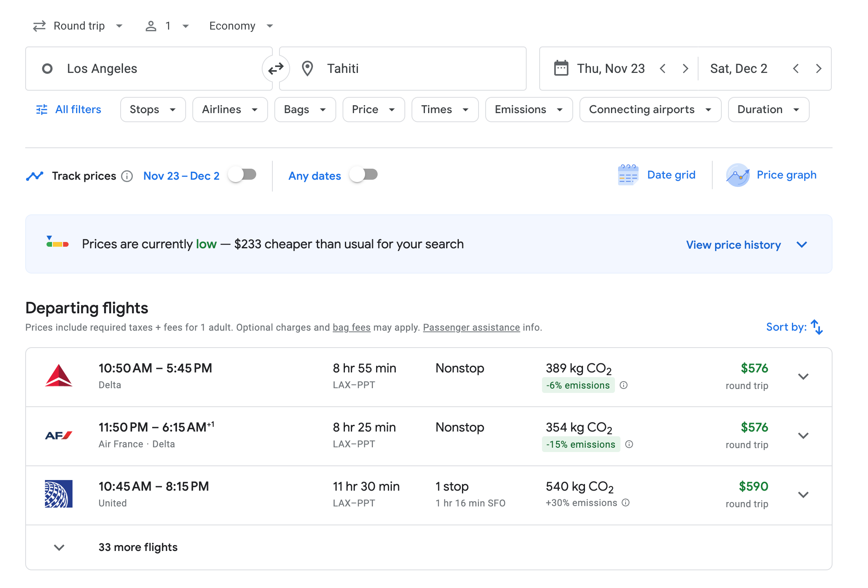Click the All filters sliders icon
Screen dimensions: 868x588
(x=42, y=110)
